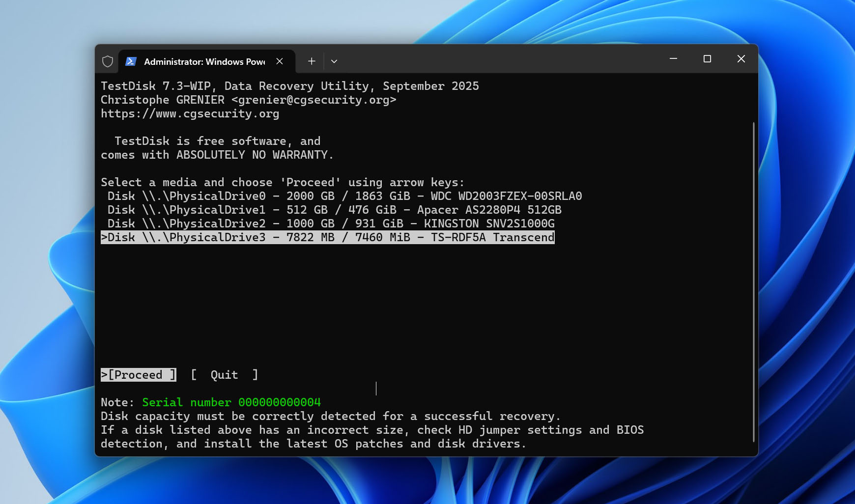This screenshot has width=855, height=504.
Task: Click the Serial number 000000000004 text
Action: (231, 402)
